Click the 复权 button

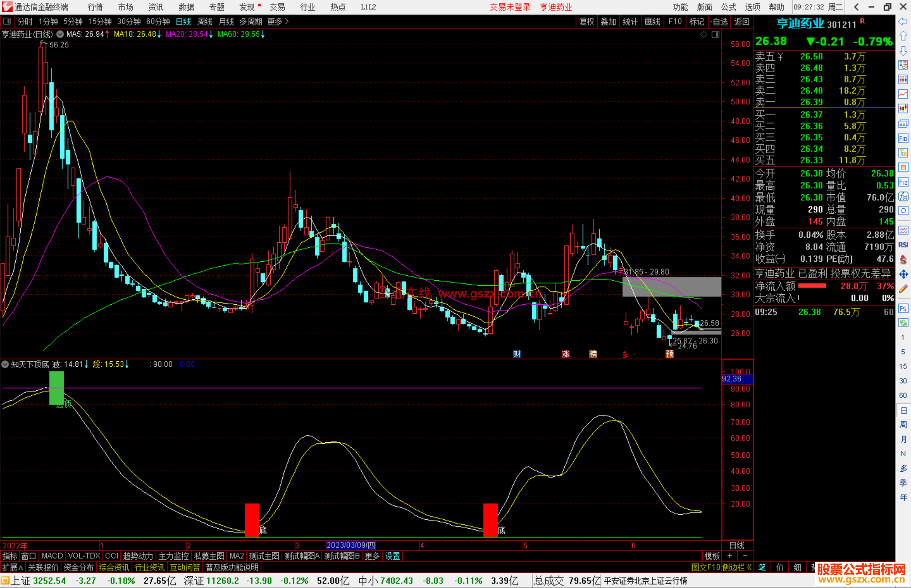point(586,21)
